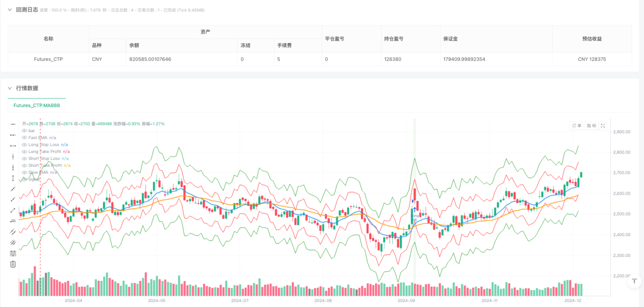
Task: Open the 订单 orders panel
Action: (x=577, y=126)
